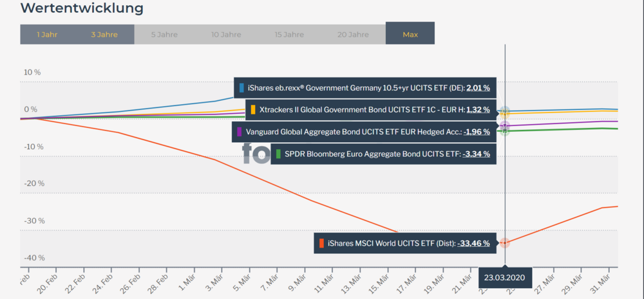Click the -3,34 % SPDR Bloomberg value
Image resolution: width=644 pixels, height=299 pixels.
tap(477, 154)
